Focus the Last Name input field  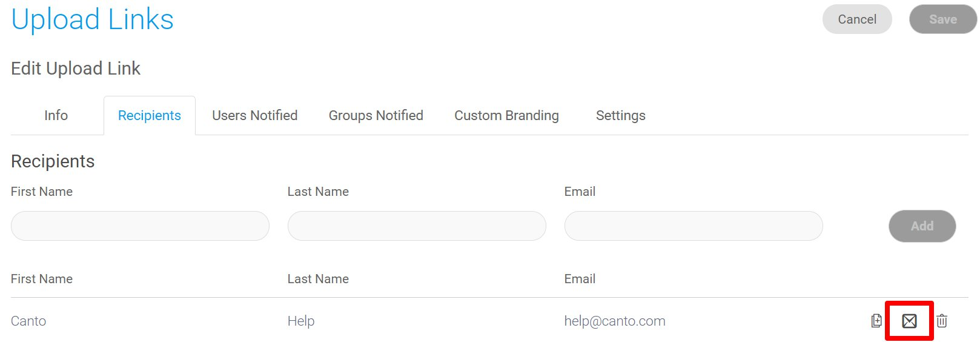tap(417, 226)
